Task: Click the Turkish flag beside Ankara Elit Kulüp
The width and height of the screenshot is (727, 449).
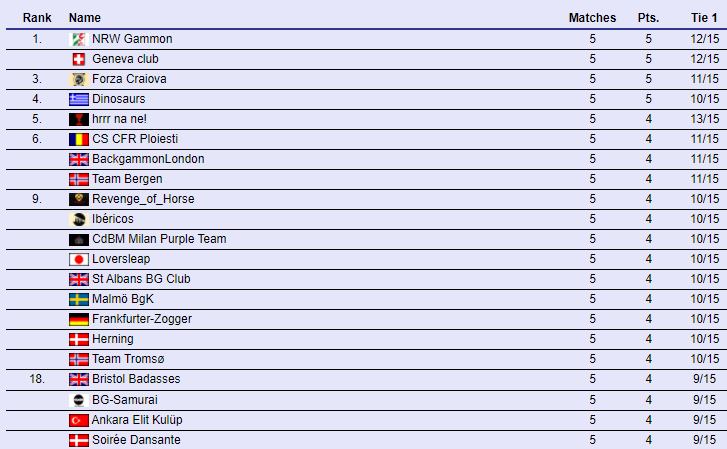Action: 79,420
